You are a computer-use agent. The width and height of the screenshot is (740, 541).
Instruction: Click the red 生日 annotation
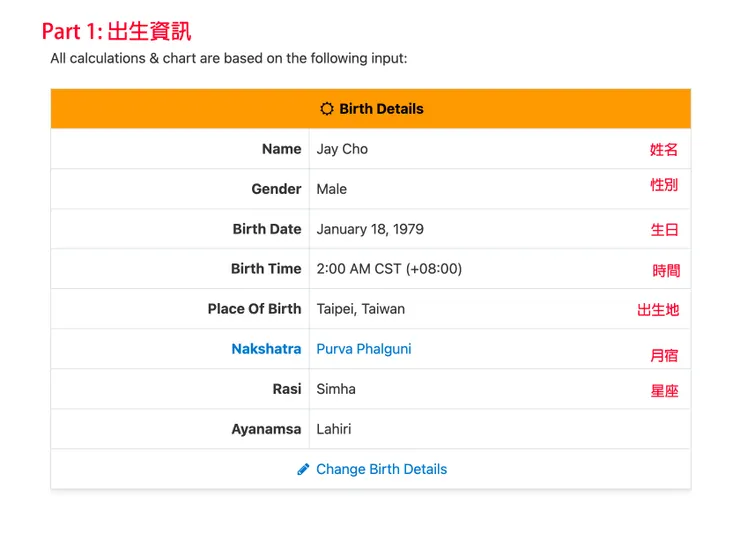(664, 230)
